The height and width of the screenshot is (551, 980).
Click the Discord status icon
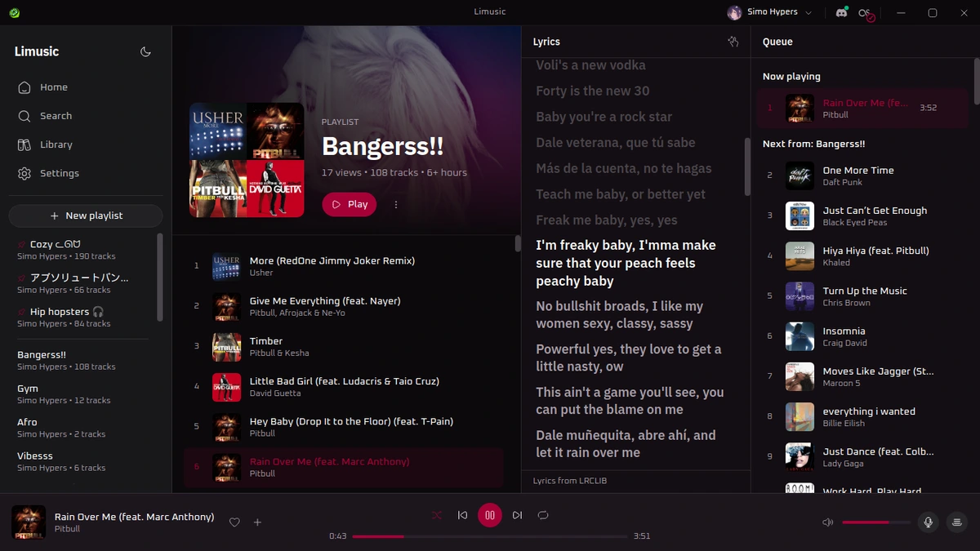842,12
